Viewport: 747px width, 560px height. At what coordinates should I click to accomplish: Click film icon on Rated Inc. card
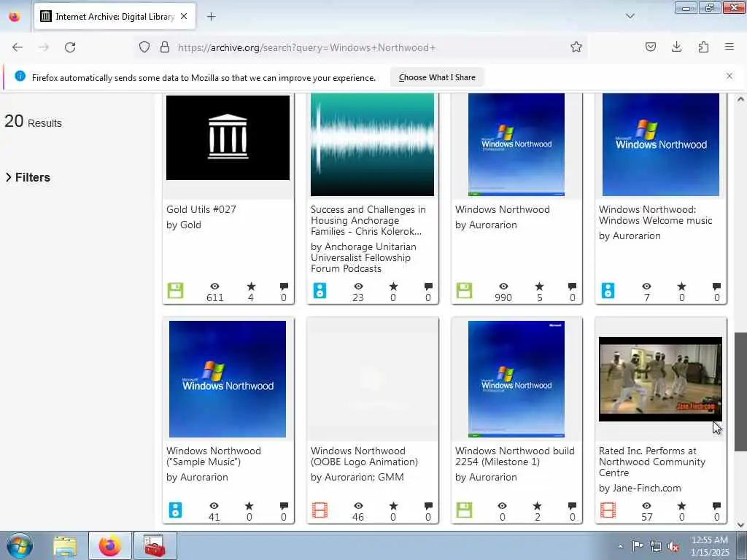608,510
